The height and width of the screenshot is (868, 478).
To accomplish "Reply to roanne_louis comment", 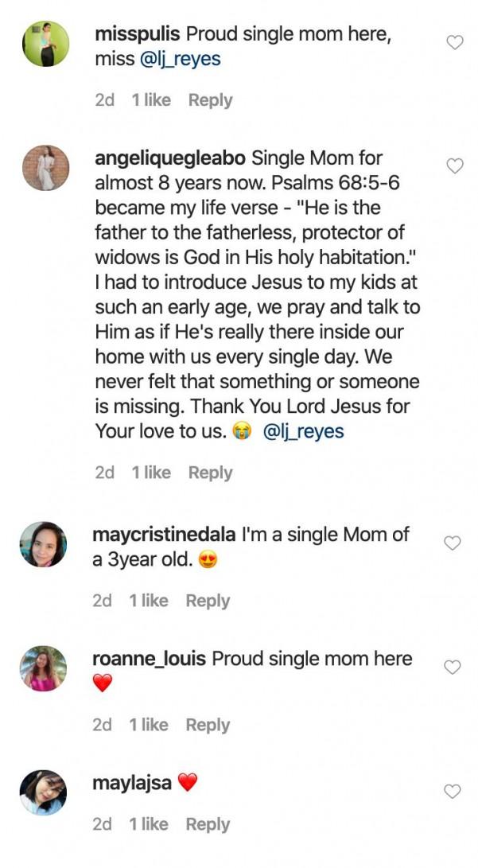I will click(208, 725).
